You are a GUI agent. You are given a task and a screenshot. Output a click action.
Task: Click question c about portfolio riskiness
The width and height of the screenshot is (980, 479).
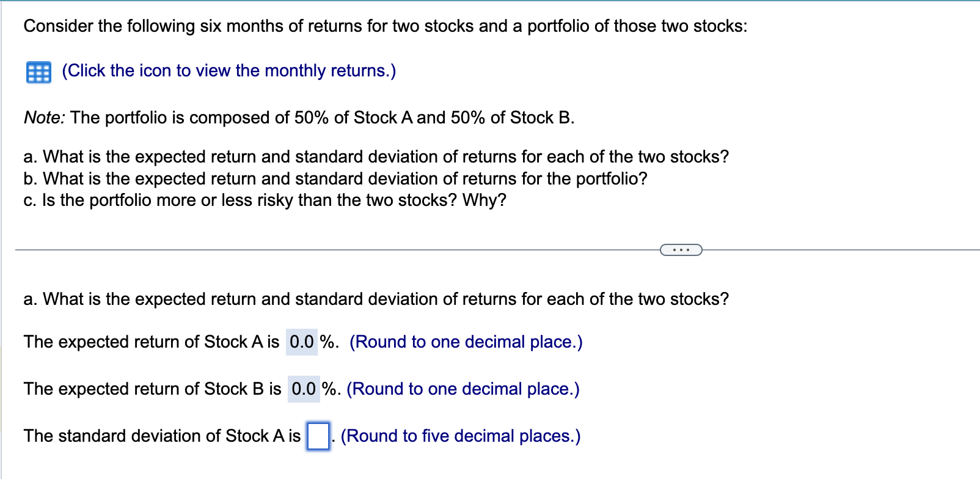pyautogui.click(x=265, y=200)
